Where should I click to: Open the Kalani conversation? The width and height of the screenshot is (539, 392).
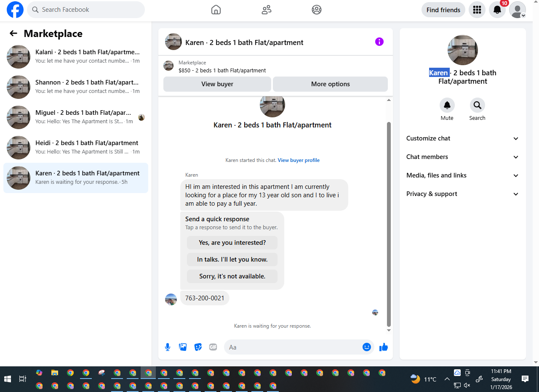point(76,57)
